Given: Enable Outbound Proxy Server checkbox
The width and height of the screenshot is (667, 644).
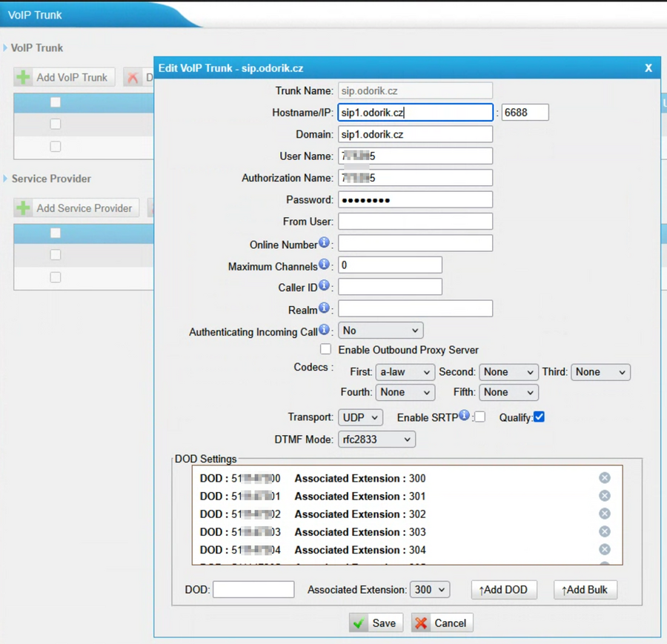Looking at the screenshot, I should pos(325,349).
